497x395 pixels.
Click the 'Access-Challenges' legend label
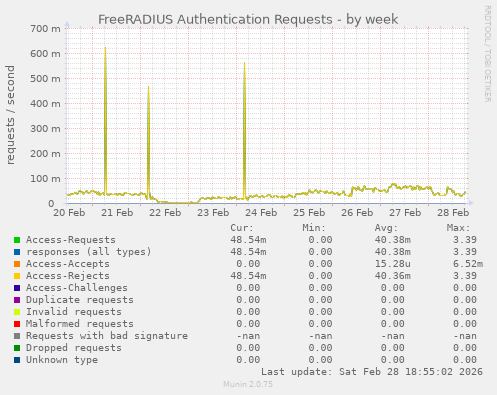[77, 288]
